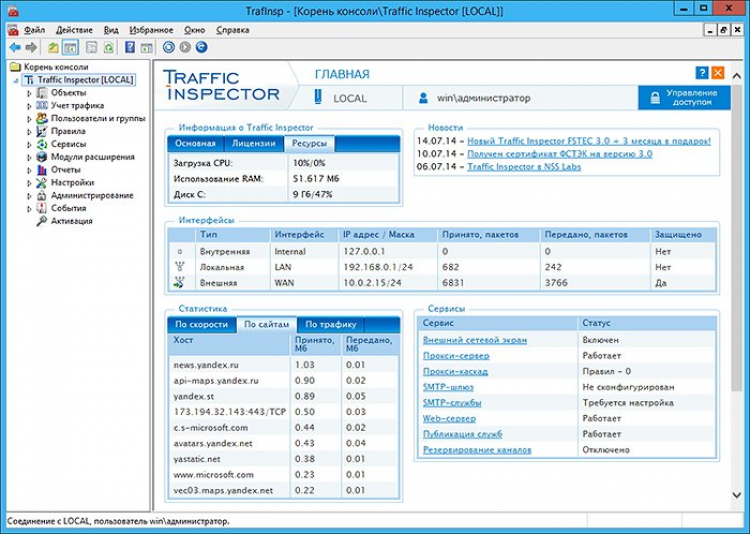Open news link Traffic Inspector в NSS Labs
Viewport: 750px width, 534px height.
click(524, 166)
